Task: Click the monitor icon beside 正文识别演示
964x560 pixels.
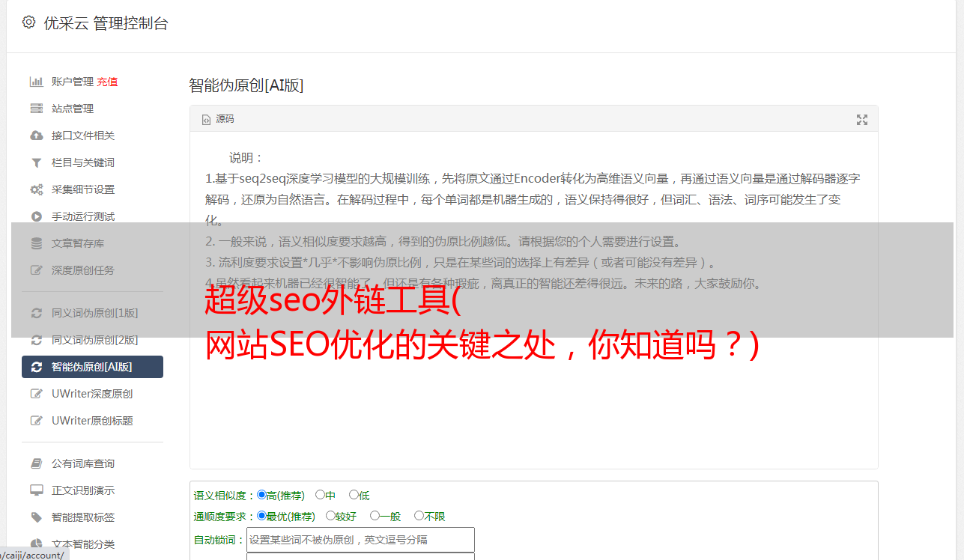Action: tap(36, 490)
